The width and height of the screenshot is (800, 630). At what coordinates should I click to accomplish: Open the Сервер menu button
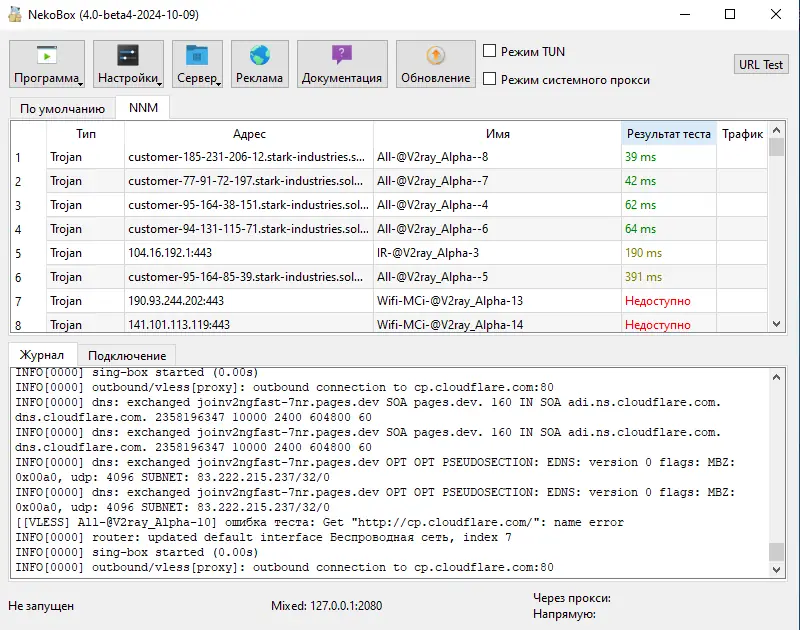point(197,64)
